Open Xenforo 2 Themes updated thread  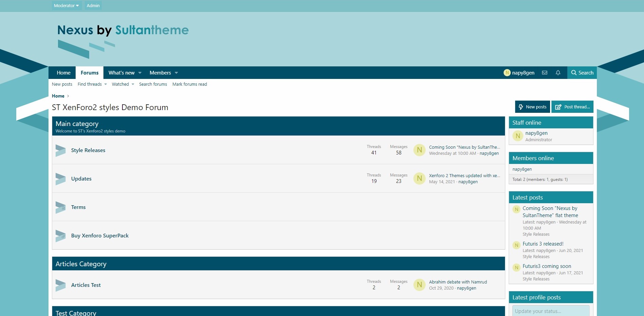tap(464, 176)
